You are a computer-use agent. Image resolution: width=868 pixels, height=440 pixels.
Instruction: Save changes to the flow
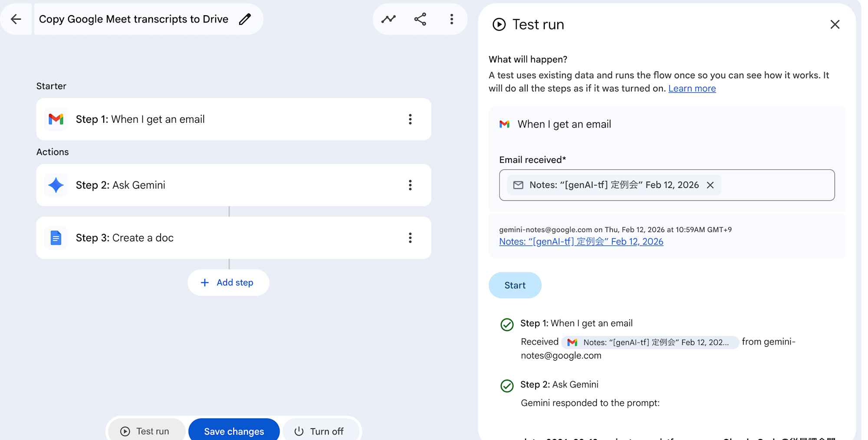(x=234, y=431)
